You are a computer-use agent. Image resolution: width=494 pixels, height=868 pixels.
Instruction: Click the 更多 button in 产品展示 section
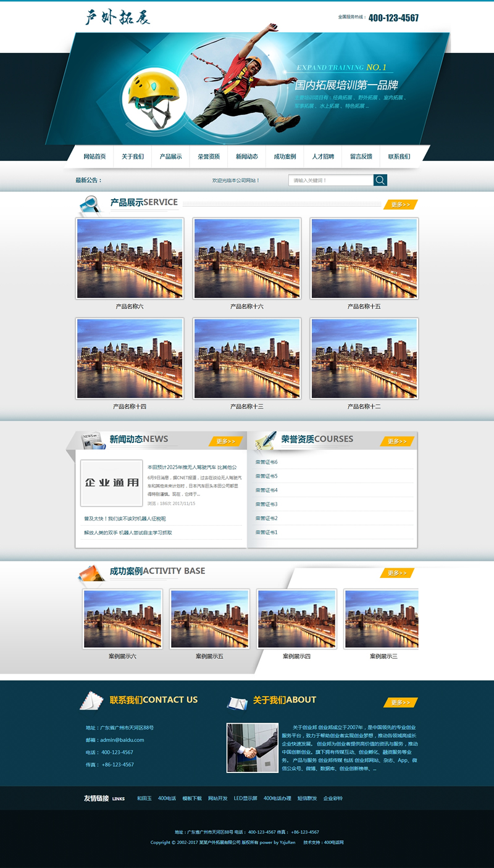click(400, 205)
